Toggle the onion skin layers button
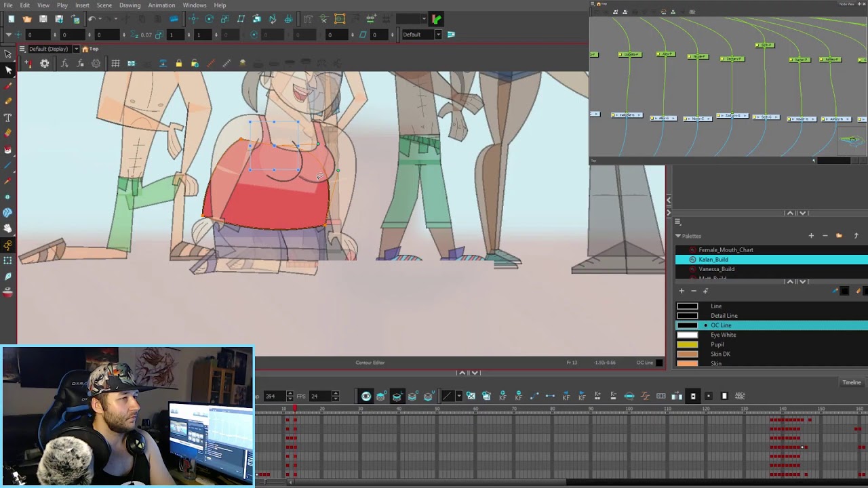This screenshot has height=488, width=868. 397,396
